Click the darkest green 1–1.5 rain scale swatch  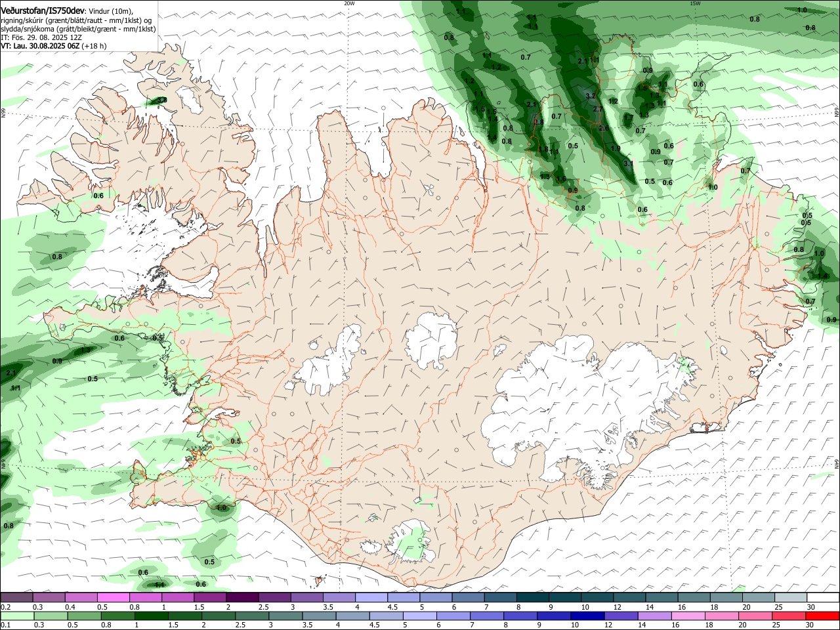[151, 616]
